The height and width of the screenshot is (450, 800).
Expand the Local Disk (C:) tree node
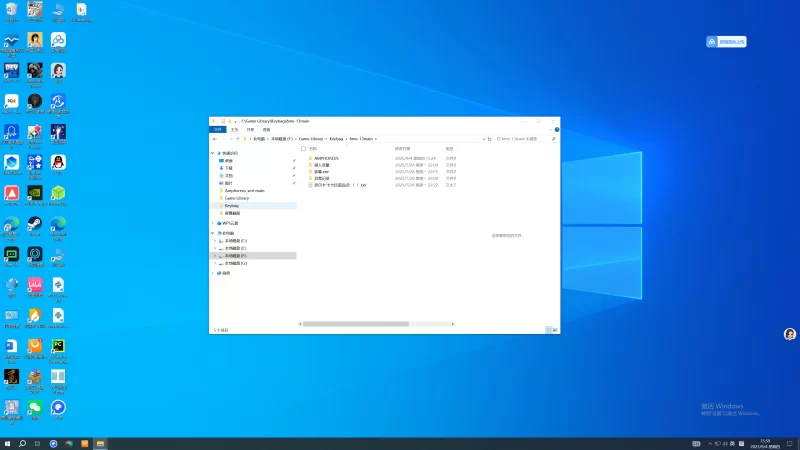click(x=213, y=241)
